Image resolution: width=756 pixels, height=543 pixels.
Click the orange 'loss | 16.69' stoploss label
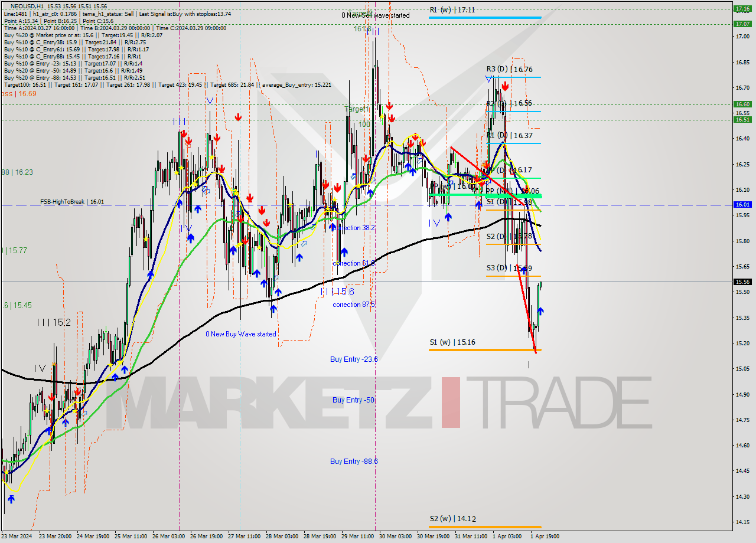[18, 93]
